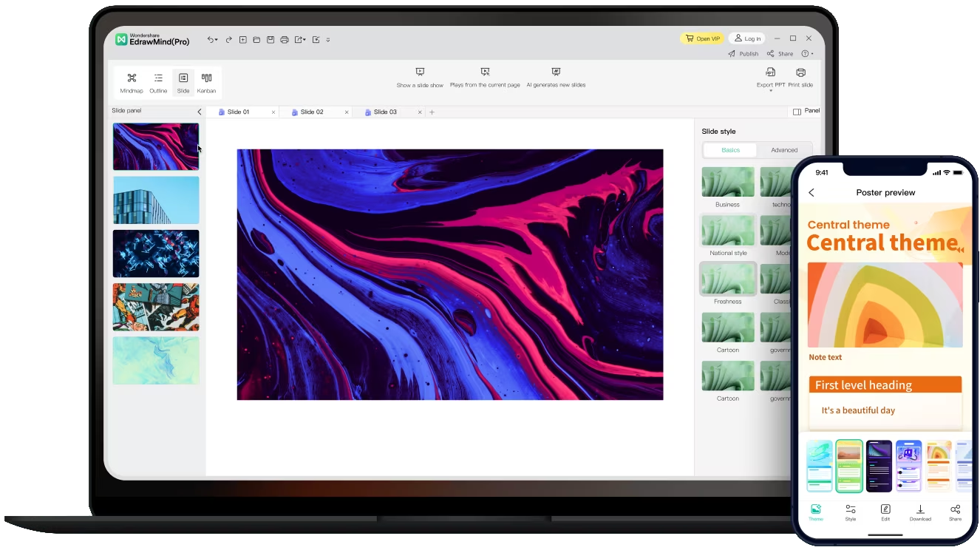Viewport: 980px width, 553px height.
Task: Expand the quick access toolbar customize arrow
Action: 328,40
